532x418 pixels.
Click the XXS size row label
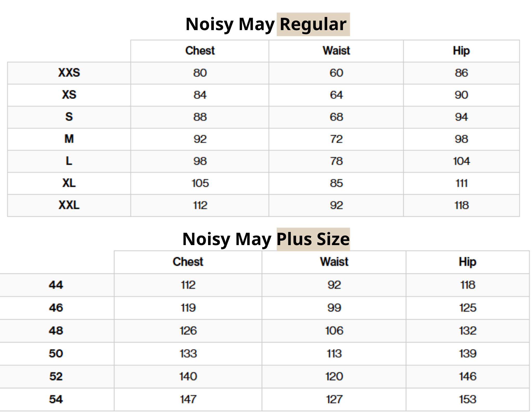[69, 73]
